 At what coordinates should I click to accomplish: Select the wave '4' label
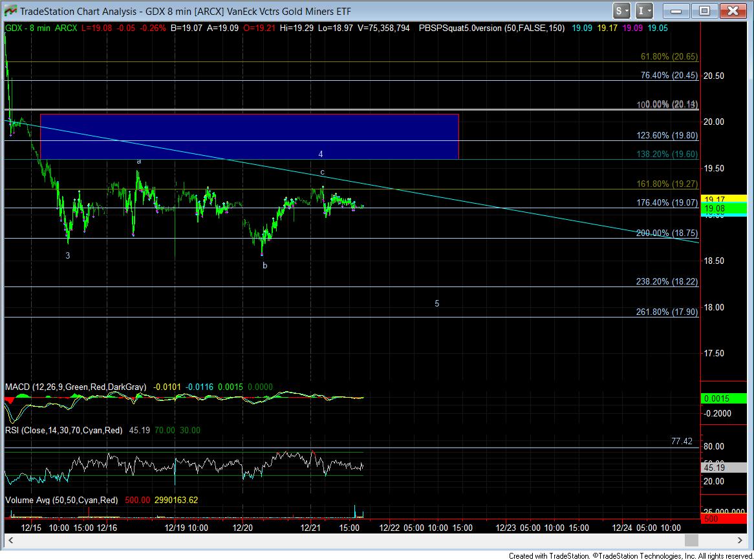321,155
